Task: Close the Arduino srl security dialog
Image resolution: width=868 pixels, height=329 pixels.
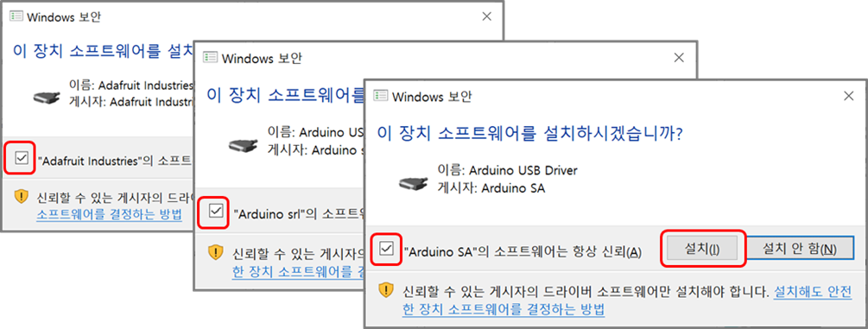Action: coord(679,58)
